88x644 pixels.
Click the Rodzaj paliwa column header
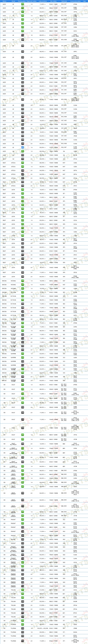click(22, 1)
